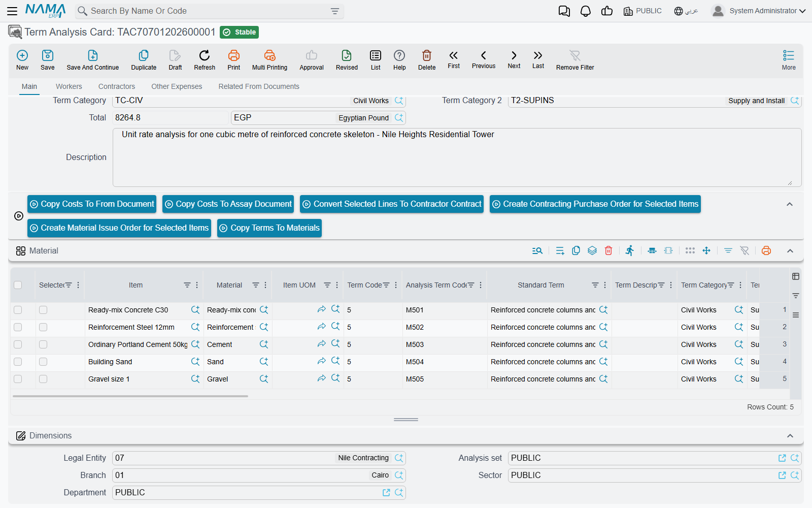The height and width of the screenshot is (508, 812).
Task: Click the Total amount field
Action: click(x=170, y=118)
